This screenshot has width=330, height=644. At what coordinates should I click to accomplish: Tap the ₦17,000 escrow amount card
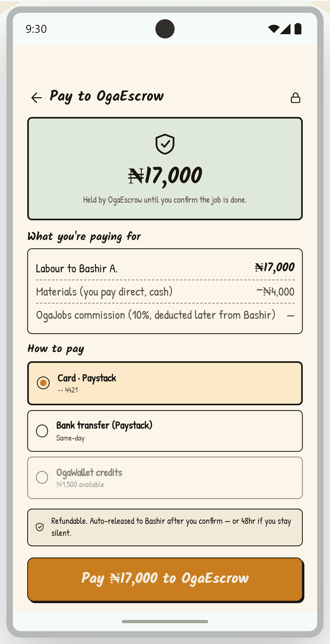[165, 169]
